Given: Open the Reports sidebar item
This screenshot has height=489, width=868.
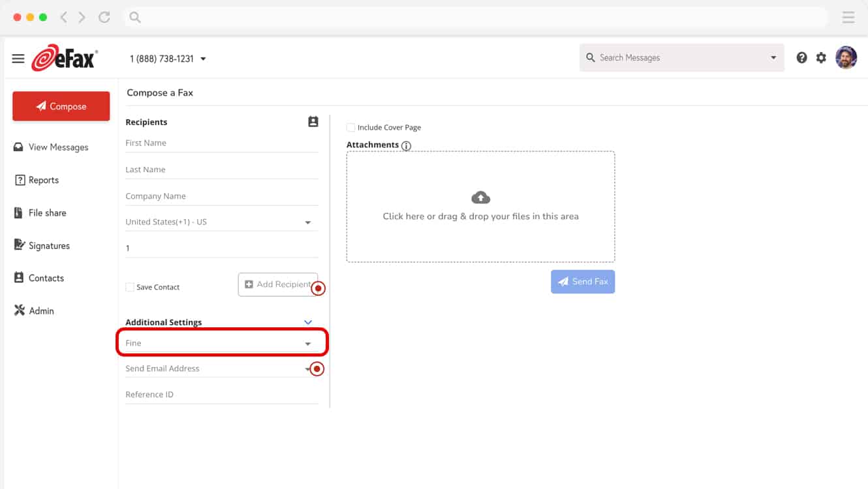Looking at the screenshot, I should (43, 180).
